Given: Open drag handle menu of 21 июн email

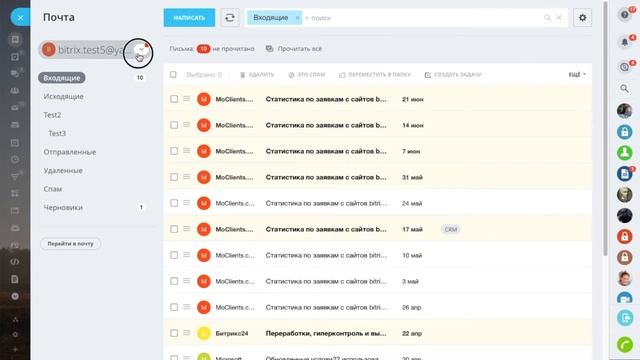Looking at the screenshot, I should 187,99.
